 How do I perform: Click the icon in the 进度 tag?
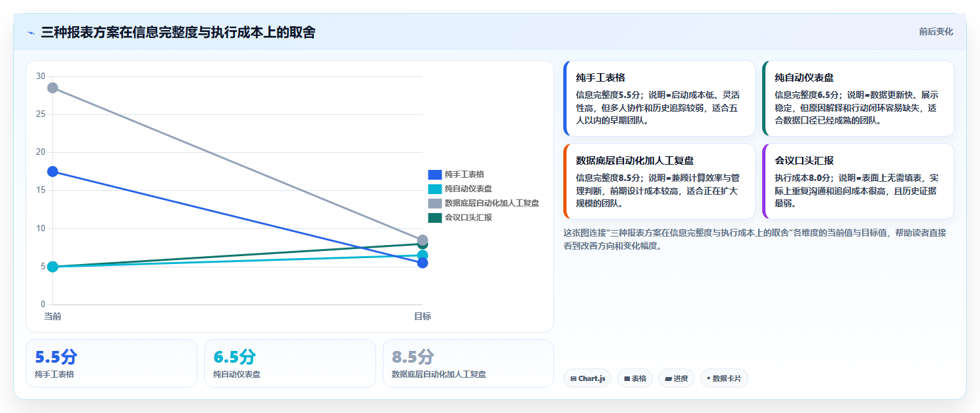668,378
